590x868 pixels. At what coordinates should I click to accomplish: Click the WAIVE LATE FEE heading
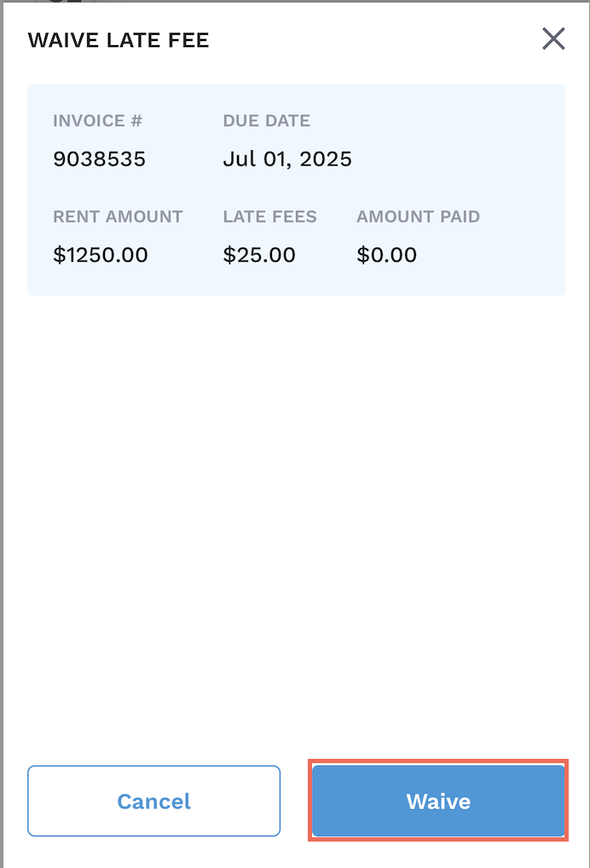click(x=119, y=40)
